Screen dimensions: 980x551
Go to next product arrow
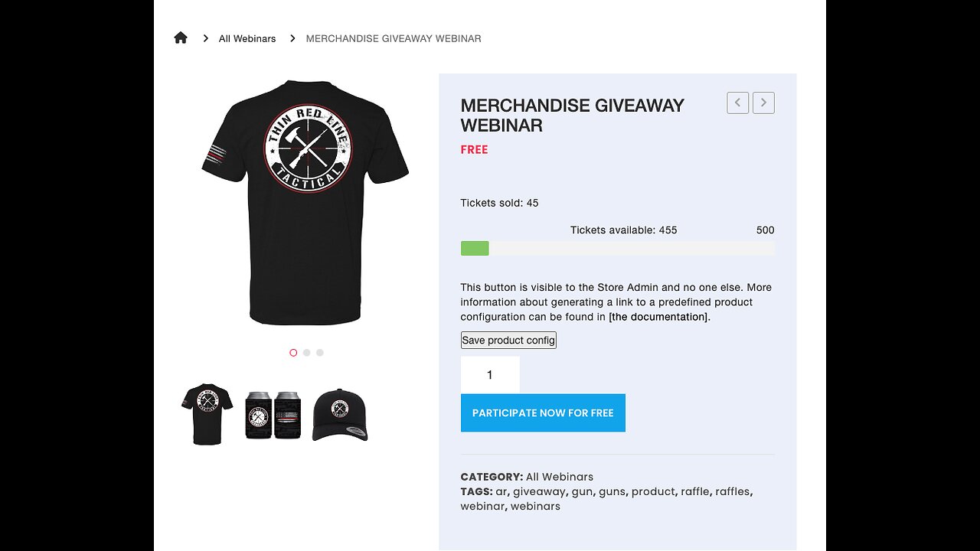[x=763, y=103]
